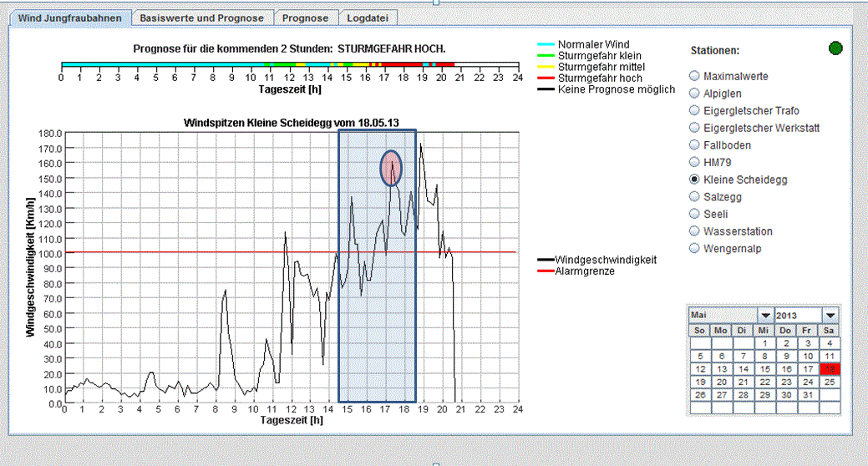The width and height of the screenshot is (868, 466).
Task: Pick day 25 in the calendar
Action: point(829,382)
